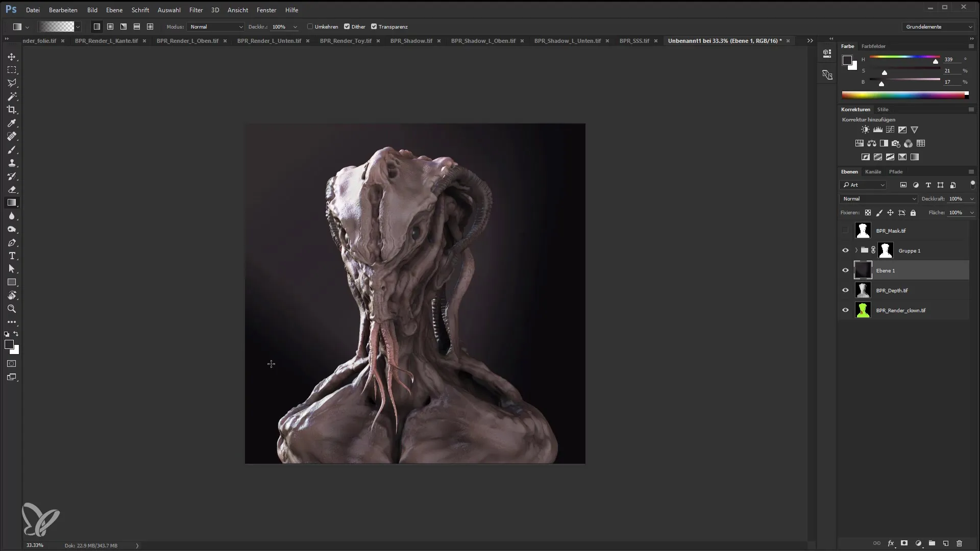
Task: Select the Move tool
Action: [11, 57]
